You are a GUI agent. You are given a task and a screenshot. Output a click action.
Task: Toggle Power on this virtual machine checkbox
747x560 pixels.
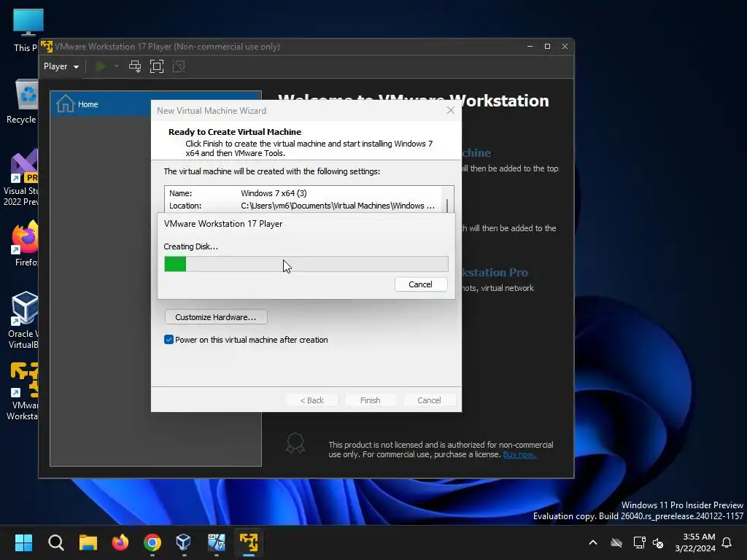(169, 340)
